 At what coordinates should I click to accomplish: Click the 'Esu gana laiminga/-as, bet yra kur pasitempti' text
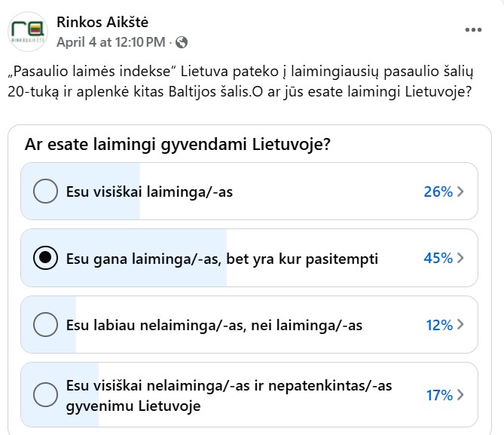(x=221, y=259)
